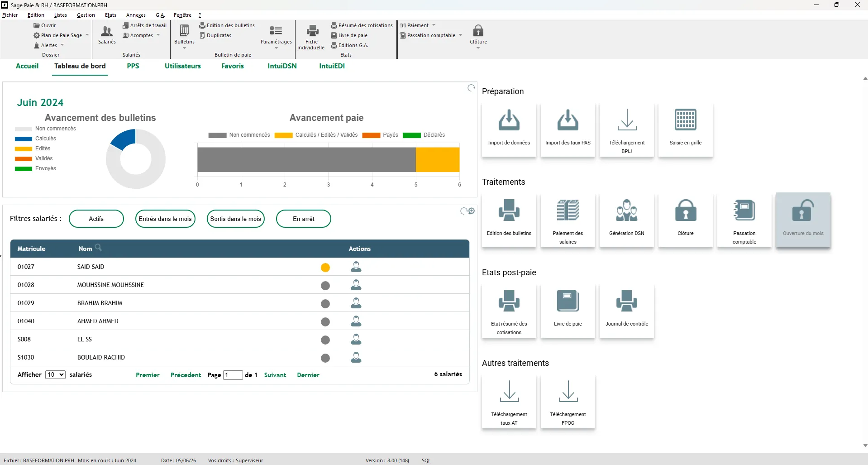Click the Saisie en grille icon
This screenshot has width=868, height=465.
(x=685, y=120)
